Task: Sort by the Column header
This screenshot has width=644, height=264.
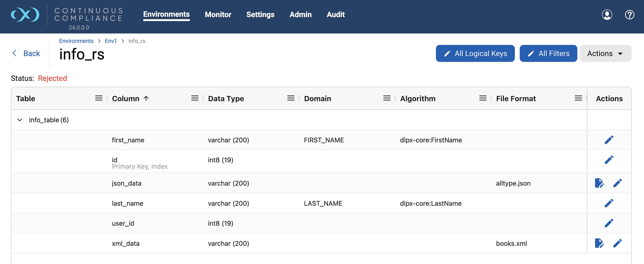Action: pyautogui.click(x=126, y=99)
